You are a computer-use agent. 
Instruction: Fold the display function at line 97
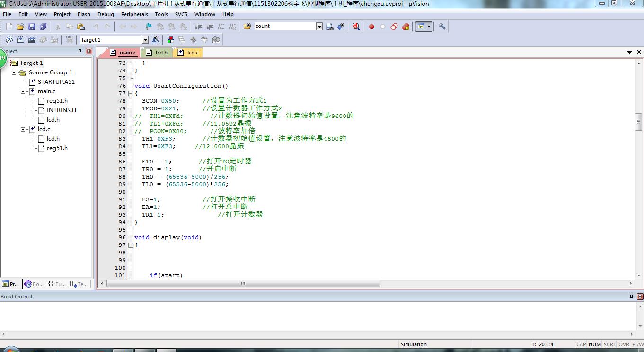(131, 245)
